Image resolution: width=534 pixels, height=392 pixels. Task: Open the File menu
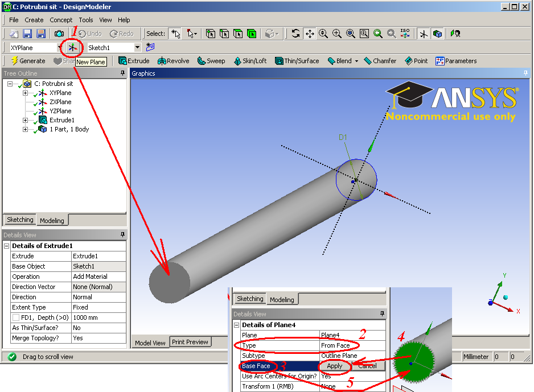[x=14, y=20]
